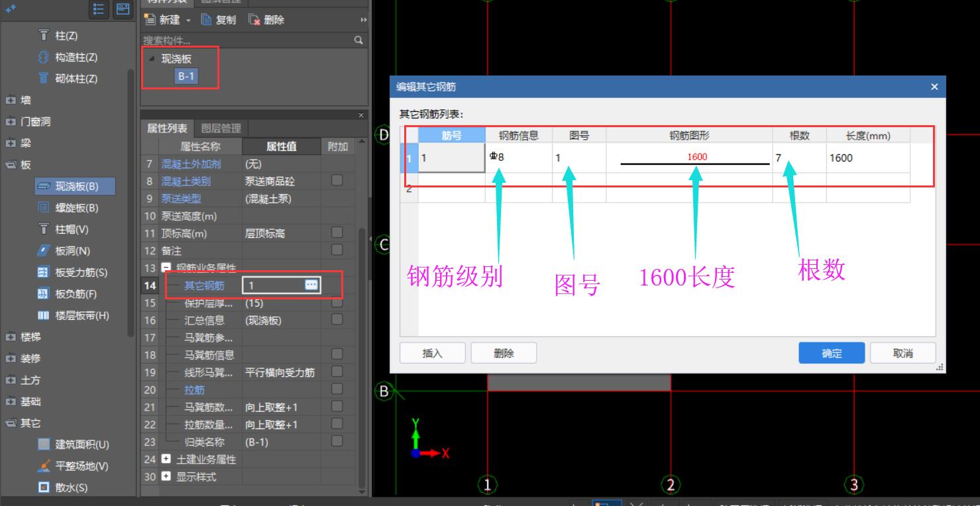Toggle the 附加 checkbox for 马凳筋信息
Viewport: 980px width, 506px height.
tap(337, 354)
